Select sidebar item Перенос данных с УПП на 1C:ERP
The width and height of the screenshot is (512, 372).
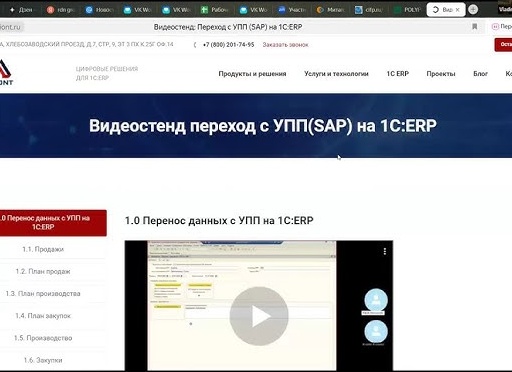(x=53, y=223)
